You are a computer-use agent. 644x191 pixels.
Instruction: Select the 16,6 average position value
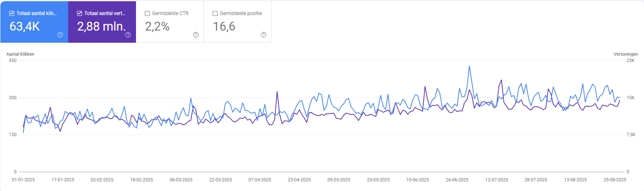click(x=224, y=27)
